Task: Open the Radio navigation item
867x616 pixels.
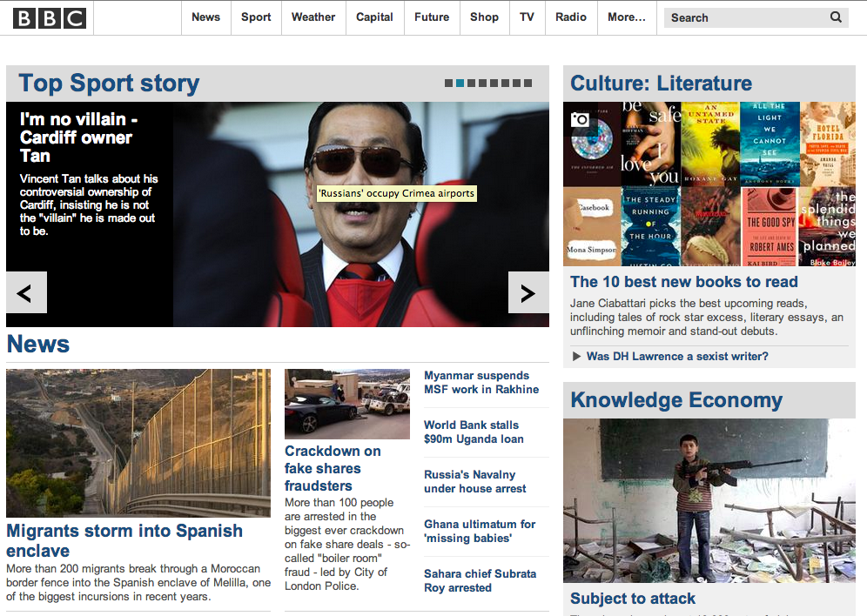Action: click(571, 17)
